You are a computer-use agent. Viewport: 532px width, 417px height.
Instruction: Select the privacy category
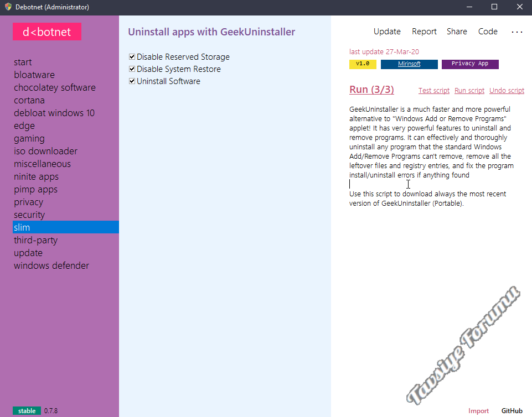28,202
